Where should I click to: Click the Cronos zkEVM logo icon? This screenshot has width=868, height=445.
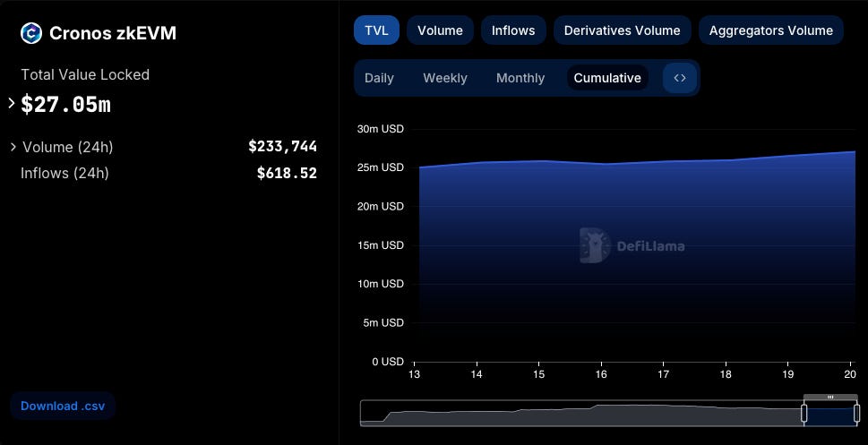(x=31, y=33)
